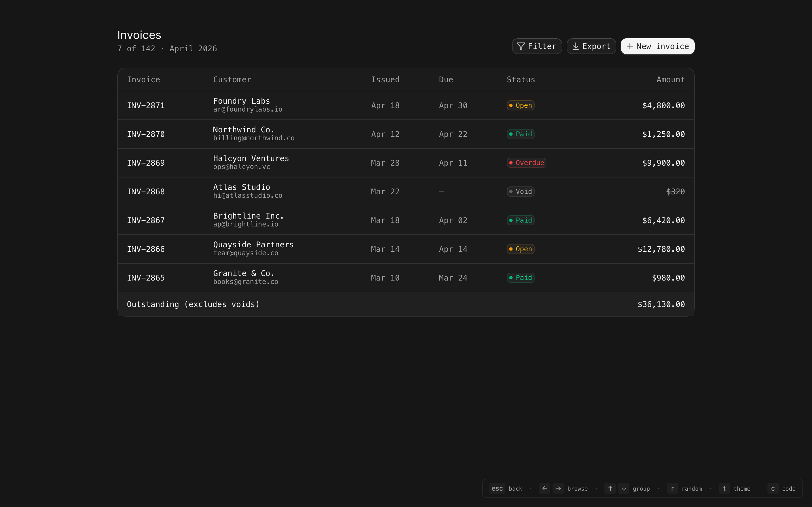The image size is (812, 507).
Task: Sort by the Status column header
Action: click(520, 79)
